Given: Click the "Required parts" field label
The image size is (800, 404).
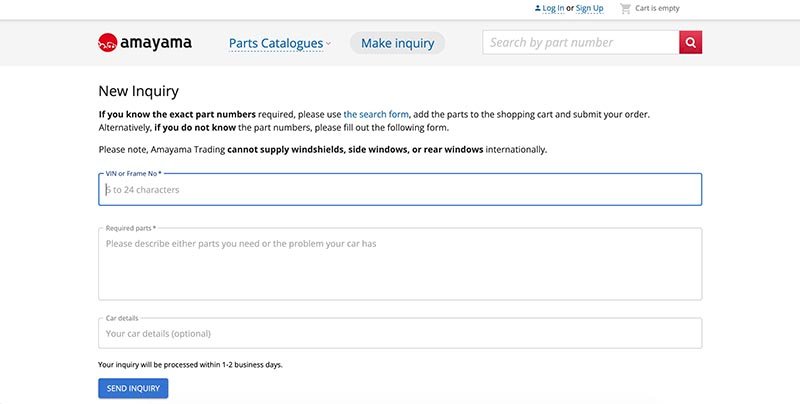Looking at the screenshot, I should (130, 228).
